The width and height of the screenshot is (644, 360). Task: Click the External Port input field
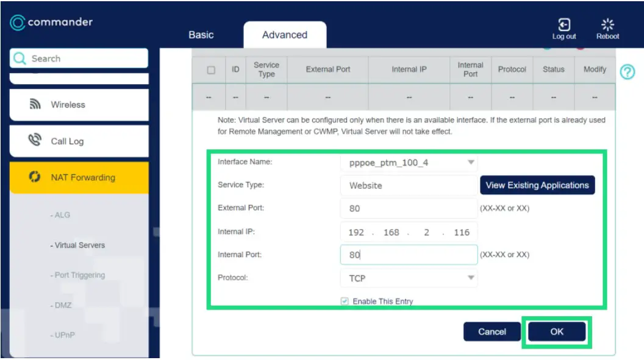pos(409,208)
